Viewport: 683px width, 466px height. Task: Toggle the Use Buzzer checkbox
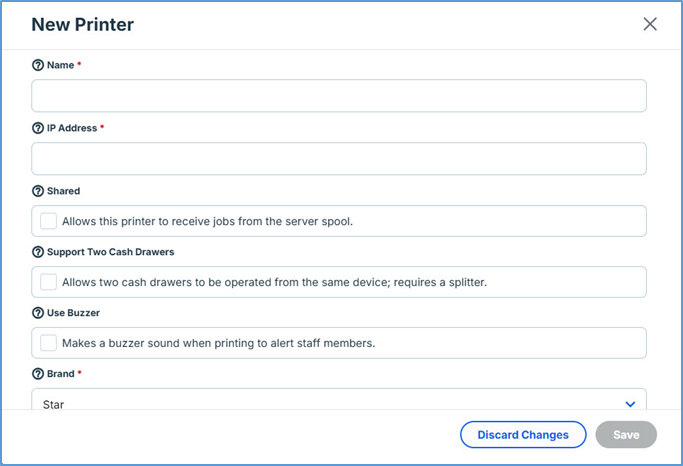pyautogui.click(x=48, y=343)
